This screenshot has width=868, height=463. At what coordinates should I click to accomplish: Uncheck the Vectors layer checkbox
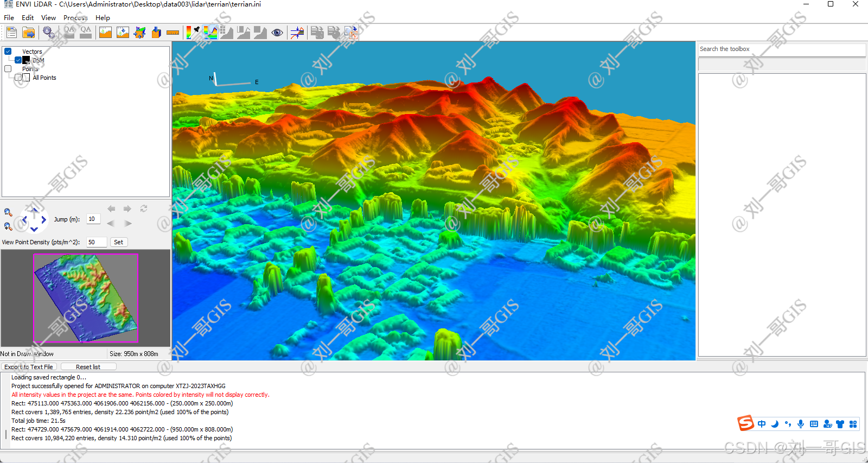(8, 52)
